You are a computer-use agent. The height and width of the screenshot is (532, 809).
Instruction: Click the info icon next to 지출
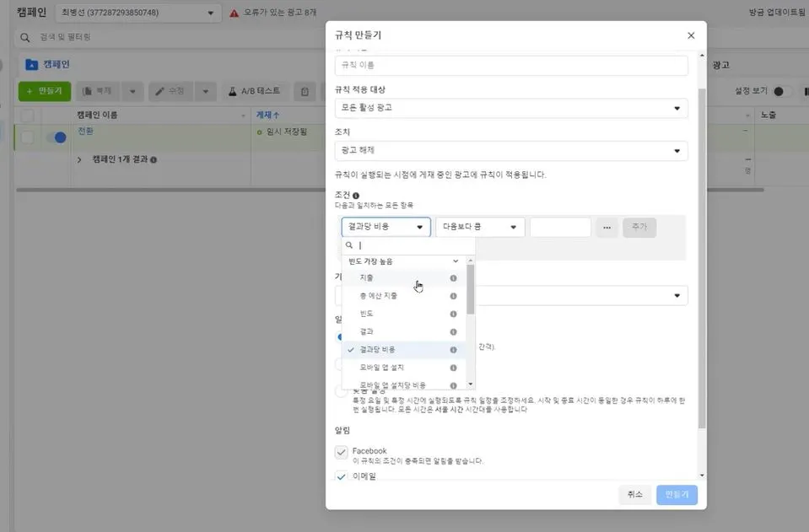(x=453, y=279)
